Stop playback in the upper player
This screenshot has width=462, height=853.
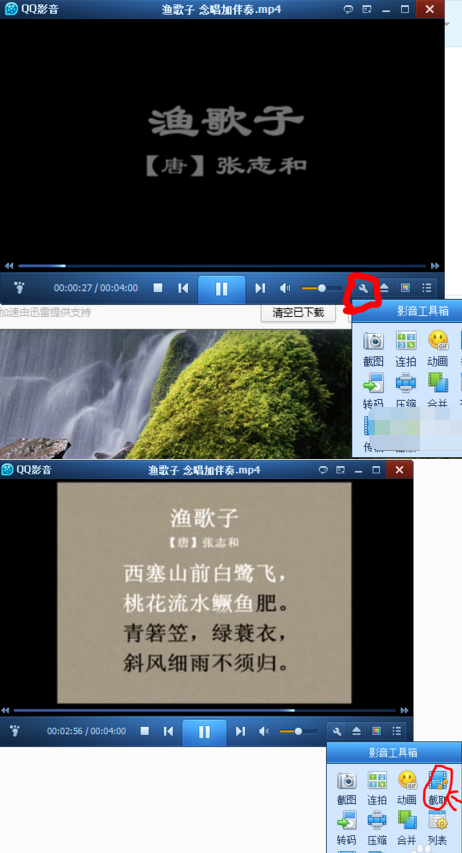(158, 288)
